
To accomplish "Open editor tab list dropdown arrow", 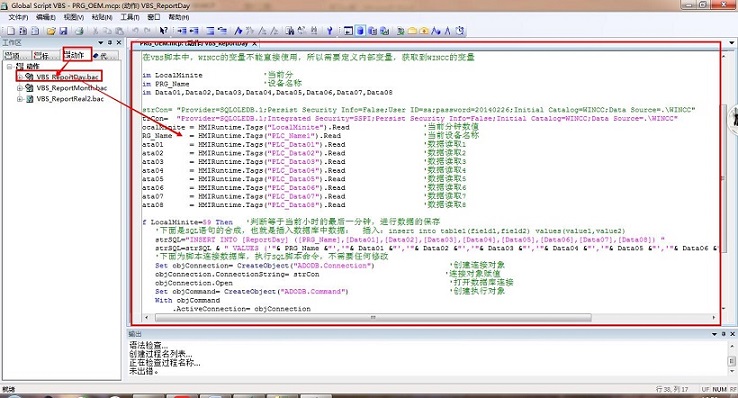I will [x=732, y=43].
